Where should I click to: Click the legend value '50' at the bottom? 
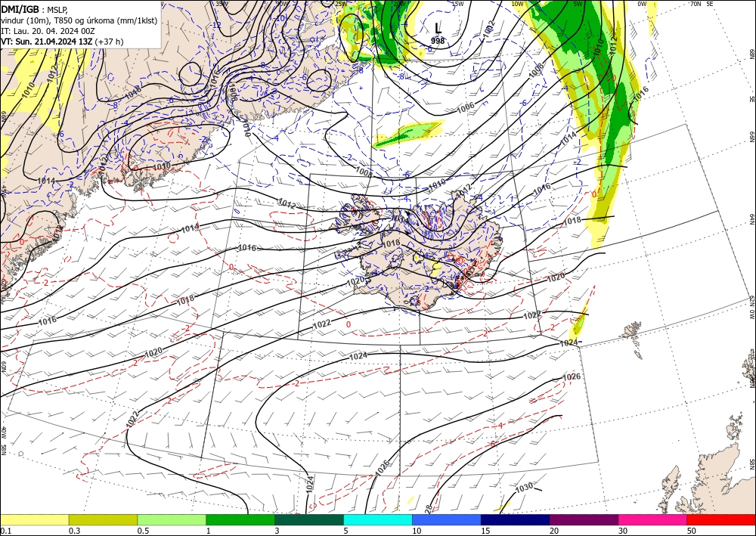692,531
